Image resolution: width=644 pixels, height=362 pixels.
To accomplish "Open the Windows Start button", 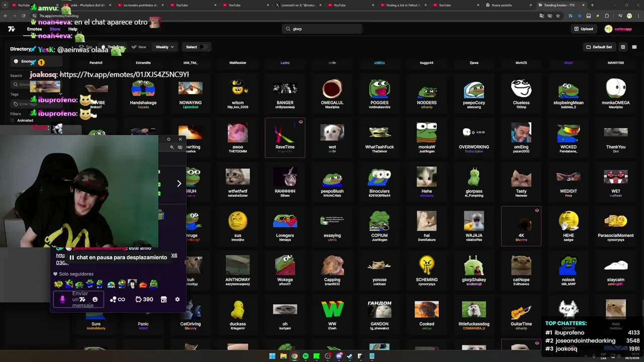I will coord(272,356).
